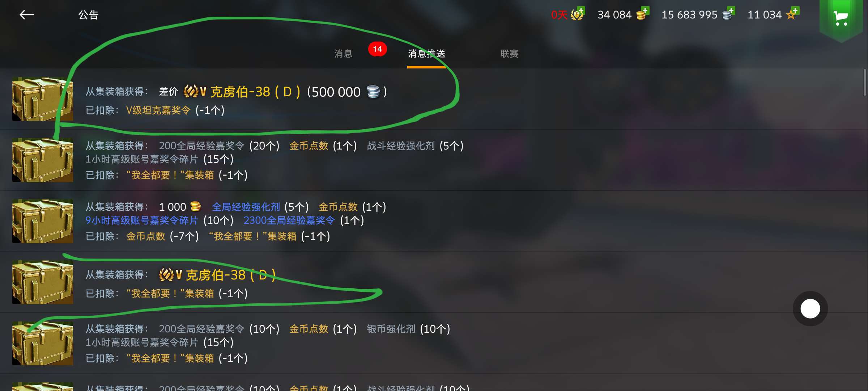
Task: Tap the back arrow icon
Action: point(27,15)
